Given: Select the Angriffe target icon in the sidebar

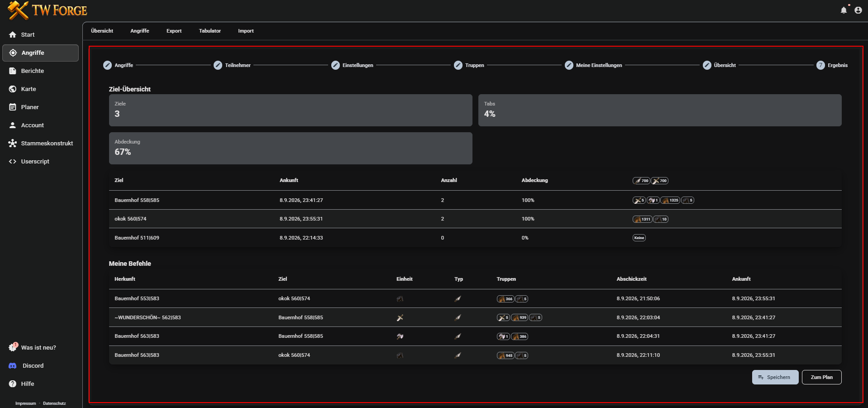Looking at the screenshot, I should tap(13, 53).
